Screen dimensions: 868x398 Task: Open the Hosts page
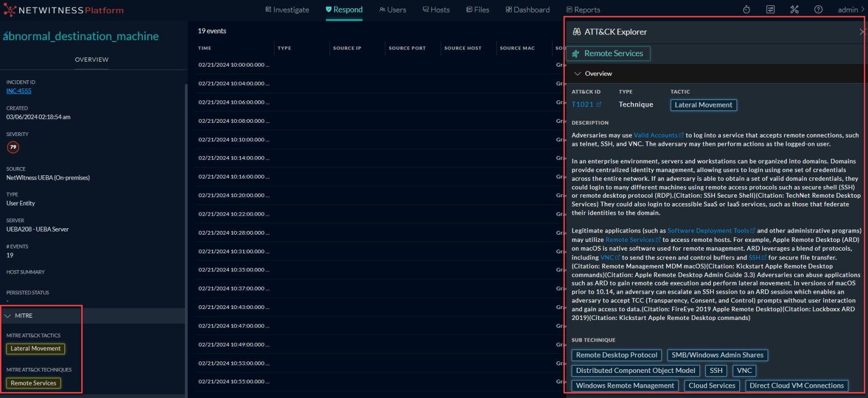point(436,10)
